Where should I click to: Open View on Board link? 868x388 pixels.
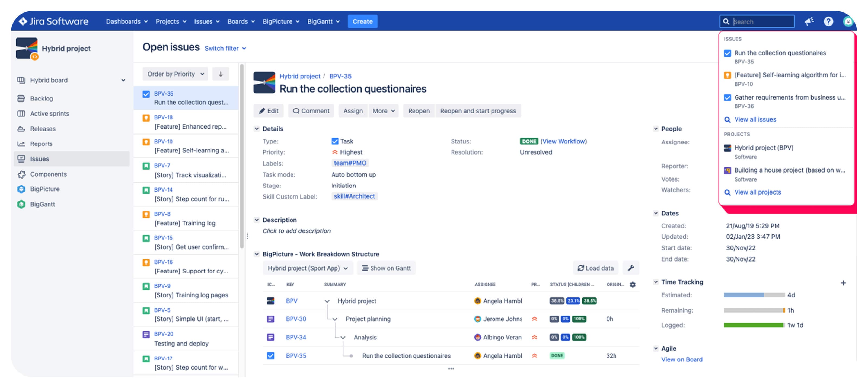pos(682,360)
